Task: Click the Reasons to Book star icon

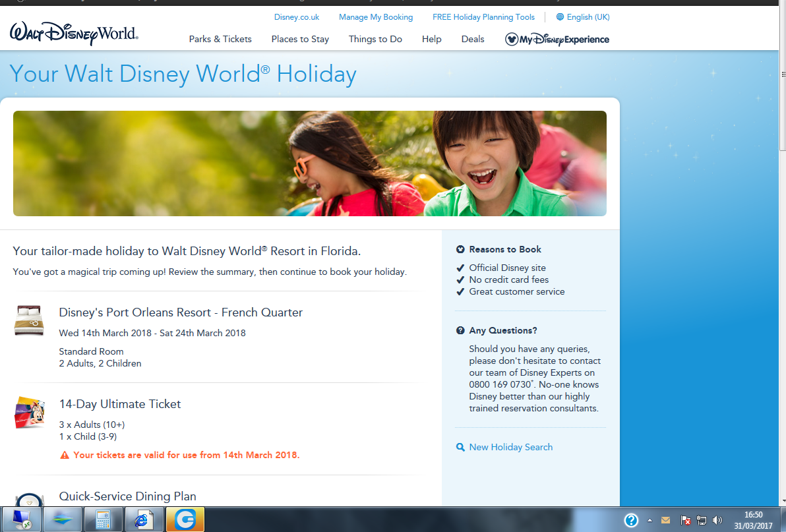Action: point(460,249)
